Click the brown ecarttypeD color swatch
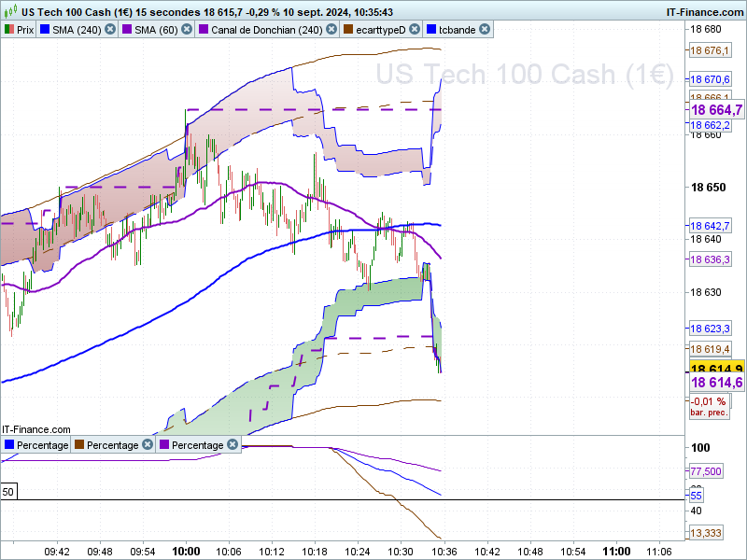747x560 pixels. click(x=348, y=30)
